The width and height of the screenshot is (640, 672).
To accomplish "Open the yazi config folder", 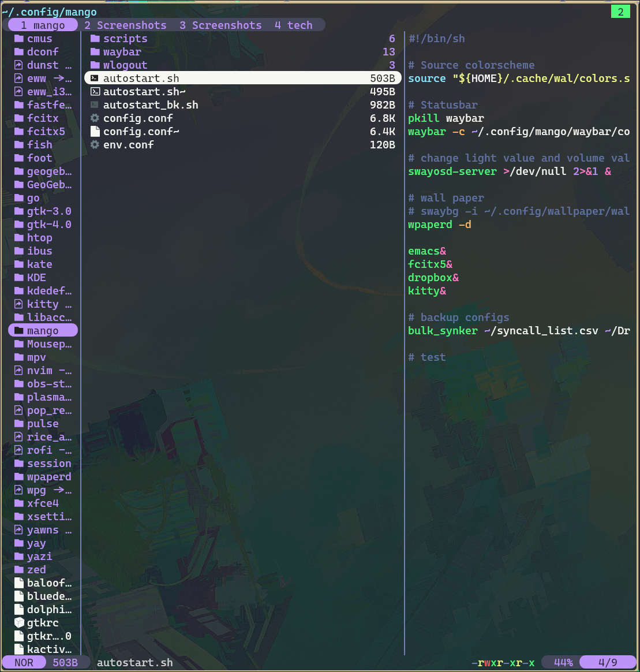I will [39, 557].
